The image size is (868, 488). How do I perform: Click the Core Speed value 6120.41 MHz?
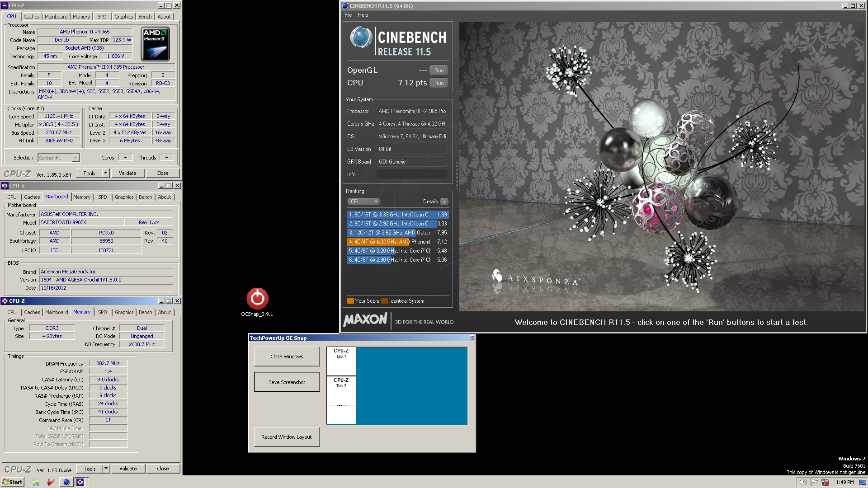tap(59, 116)
